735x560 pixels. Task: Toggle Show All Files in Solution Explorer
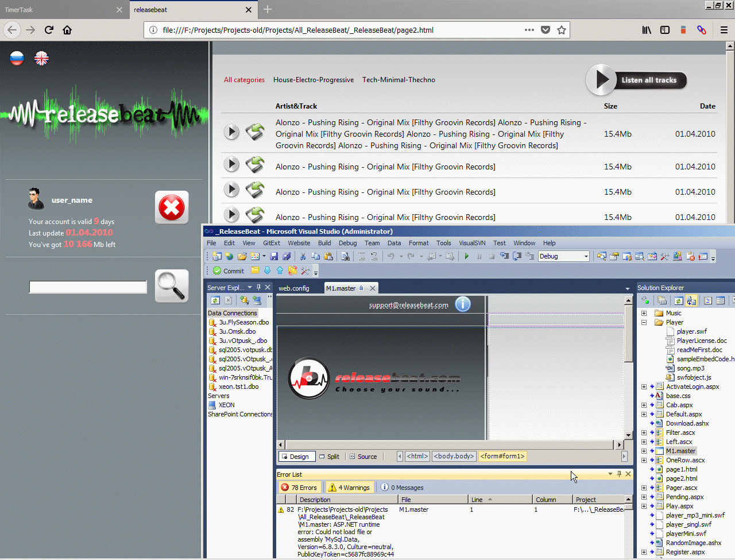(691, 300)
